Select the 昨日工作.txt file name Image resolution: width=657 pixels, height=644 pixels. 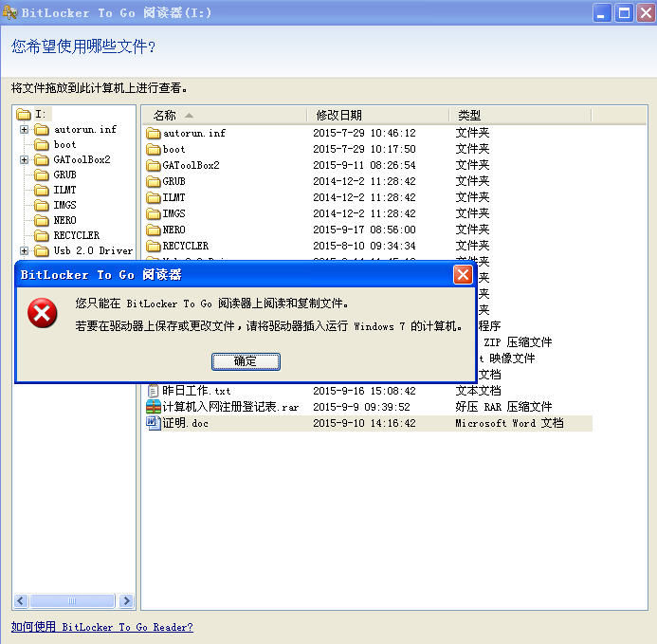click(x=196, y=391)
